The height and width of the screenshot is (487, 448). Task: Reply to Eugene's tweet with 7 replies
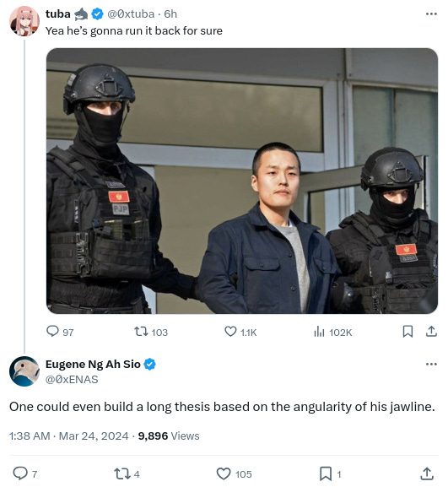point(24,473)
